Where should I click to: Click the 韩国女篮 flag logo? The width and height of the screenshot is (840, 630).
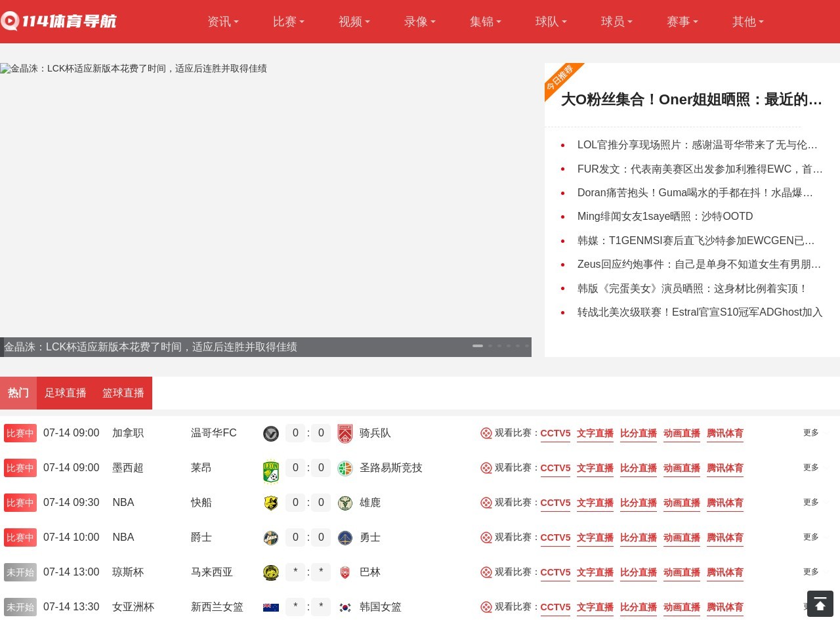pos(345,607)
